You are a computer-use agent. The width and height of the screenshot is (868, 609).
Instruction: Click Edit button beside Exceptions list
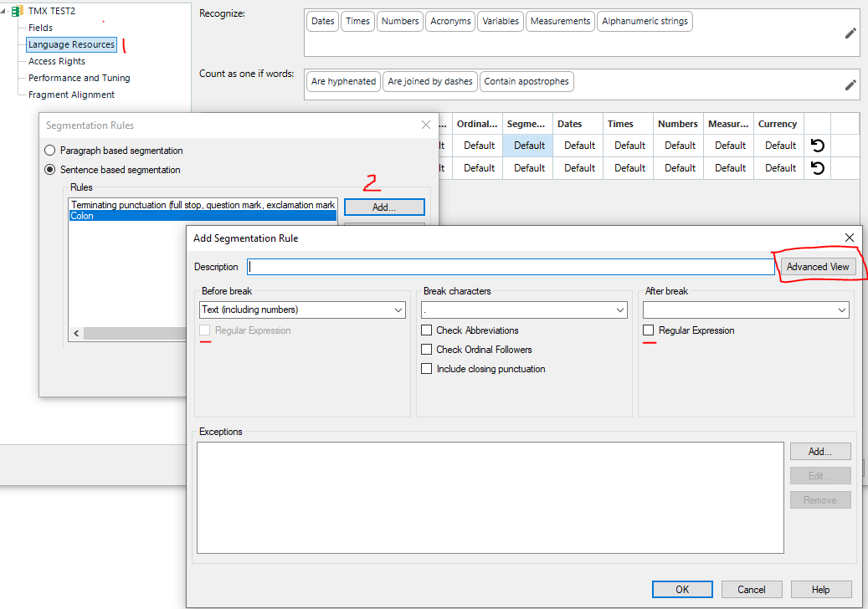pos(819,476)
